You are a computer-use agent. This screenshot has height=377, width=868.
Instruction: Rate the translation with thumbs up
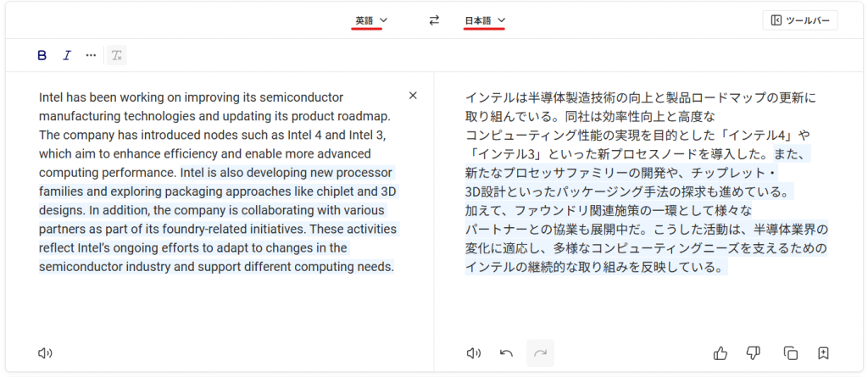point(721,353)
